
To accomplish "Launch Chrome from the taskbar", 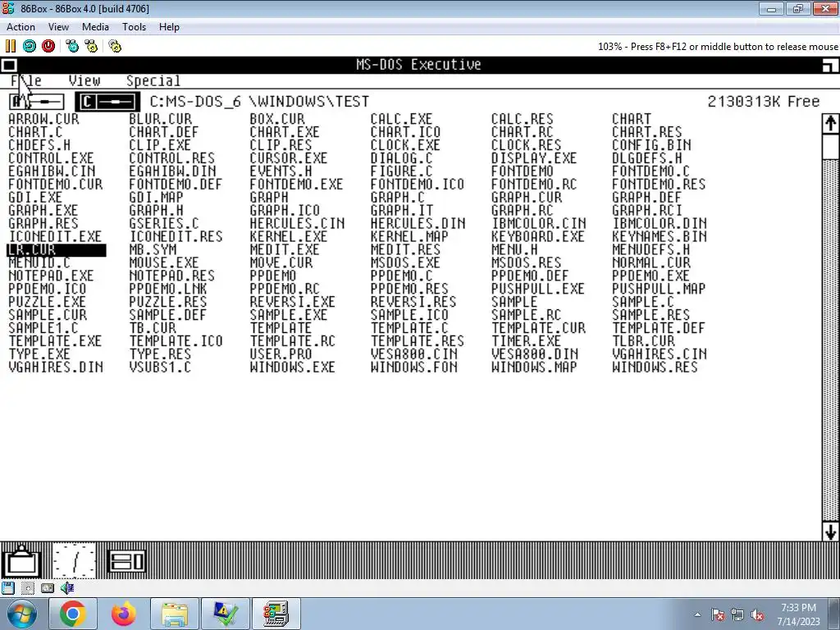I will point(73,614).
